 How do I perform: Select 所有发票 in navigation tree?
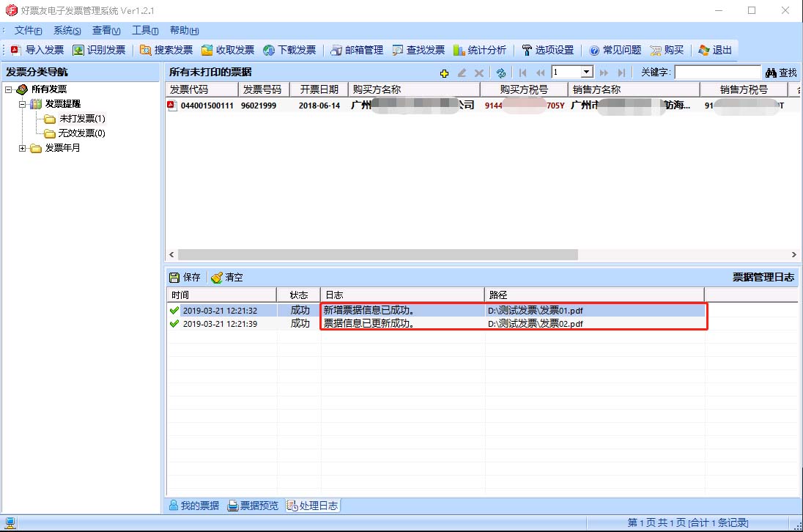[49, 89]
